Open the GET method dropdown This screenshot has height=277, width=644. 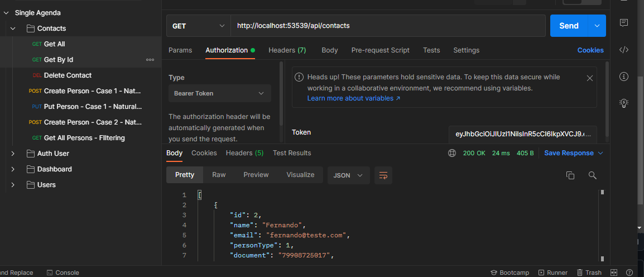point(198,26)
